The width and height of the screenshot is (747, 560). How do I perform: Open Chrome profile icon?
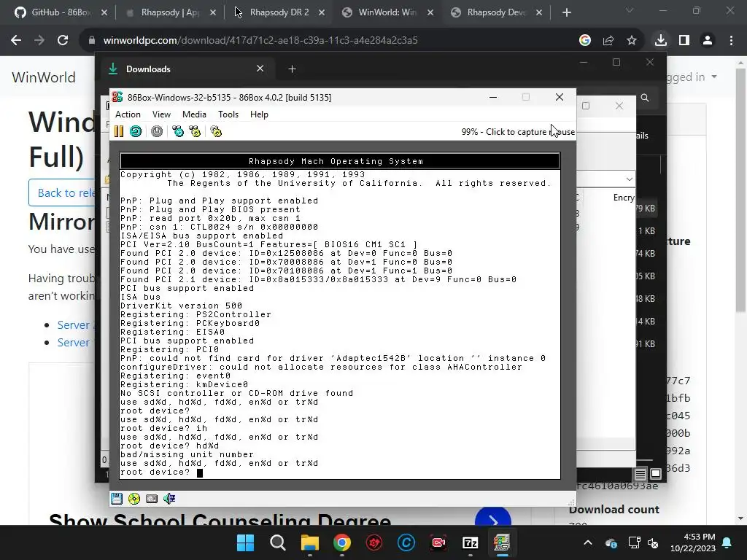click(x=708, y=41)
